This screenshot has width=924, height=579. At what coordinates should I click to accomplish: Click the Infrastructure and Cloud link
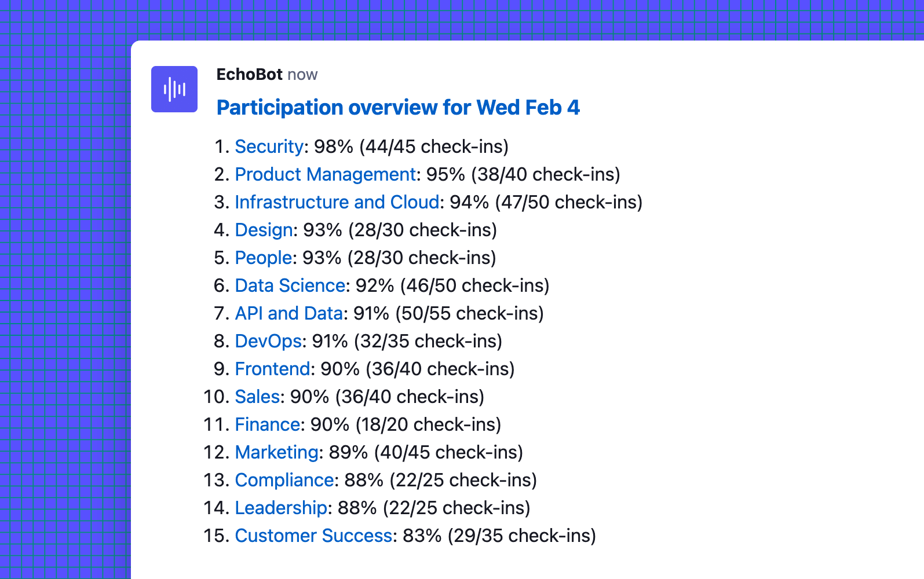[x=337, y=202]
